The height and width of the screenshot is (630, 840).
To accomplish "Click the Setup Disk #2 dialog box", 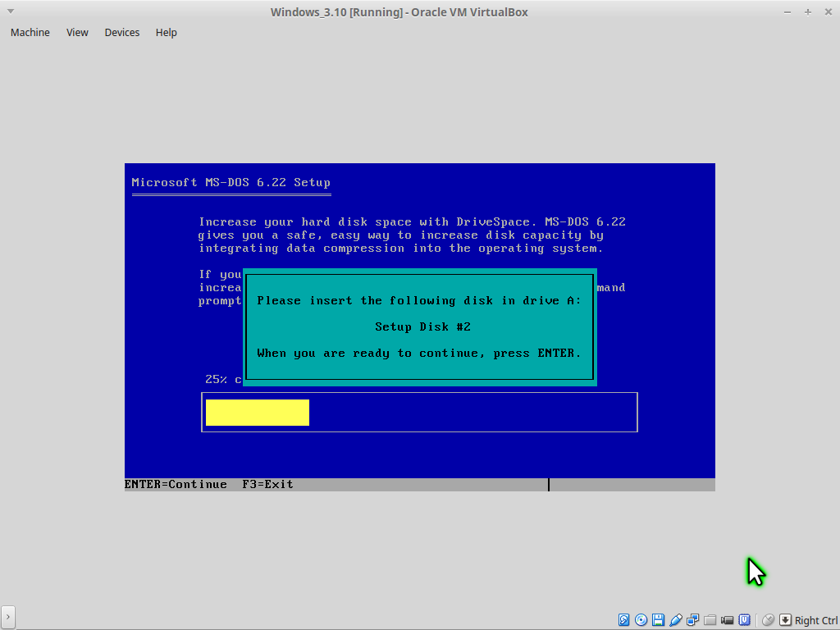I will (419, 326).
